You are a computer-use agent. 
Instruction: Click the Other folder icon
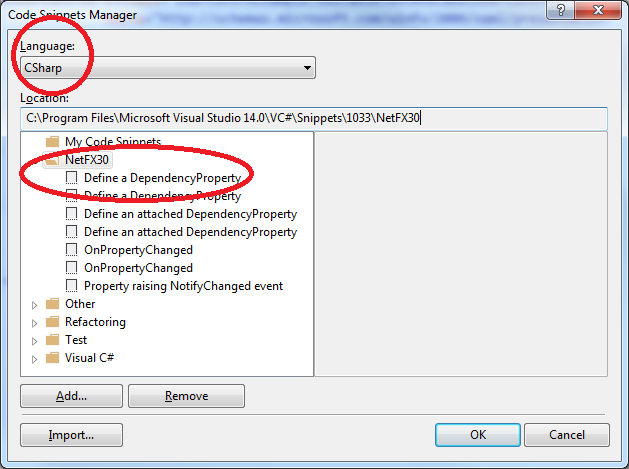click(x=53, y=304)
